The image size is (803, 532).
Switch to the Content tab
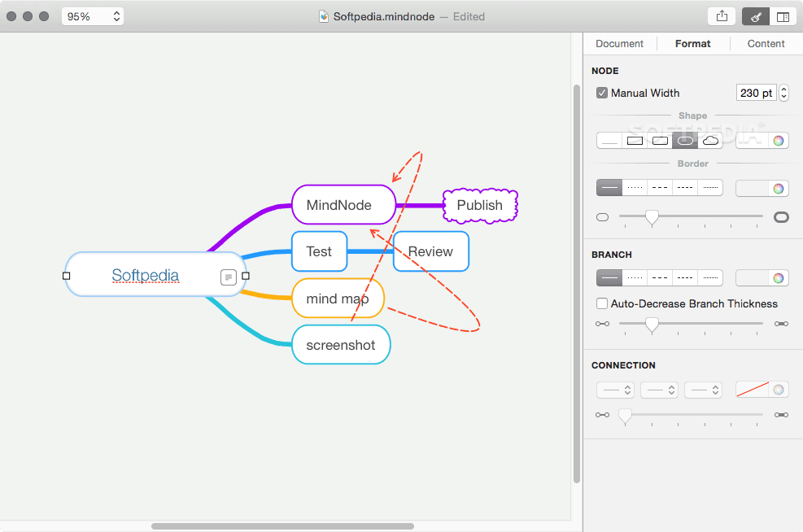766,44
